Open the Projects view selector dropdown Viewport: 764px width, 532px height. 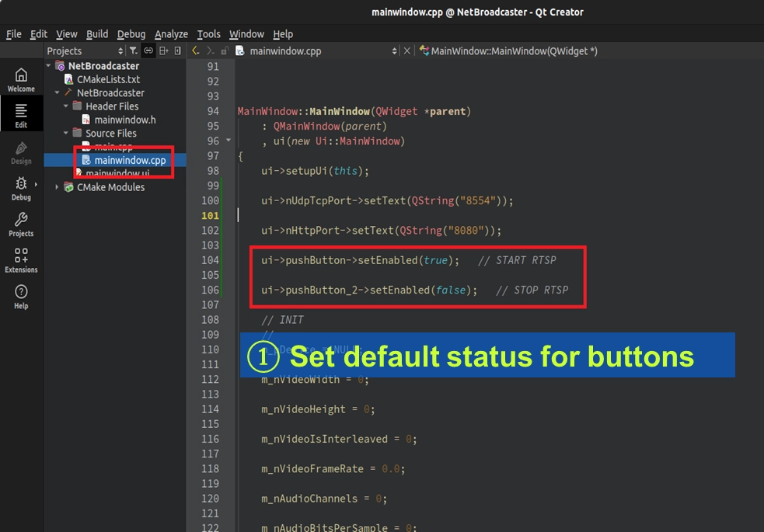coord(85,50)
